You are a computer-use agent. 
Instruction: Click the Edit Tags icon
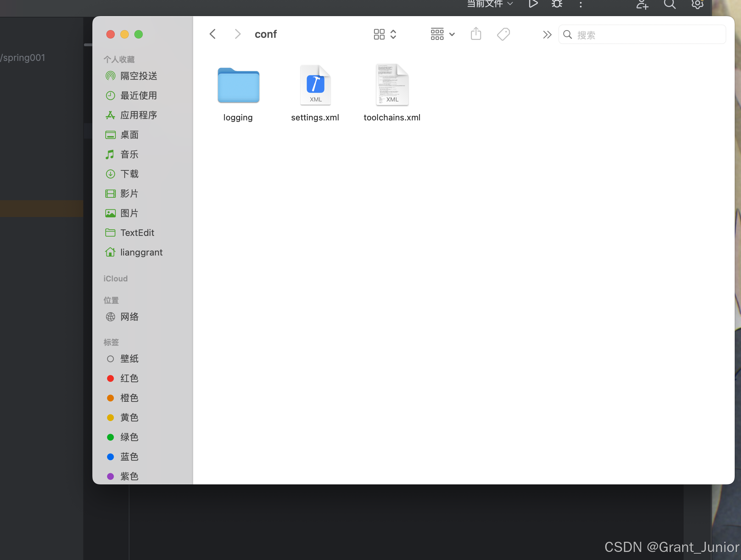pos(503,34)
